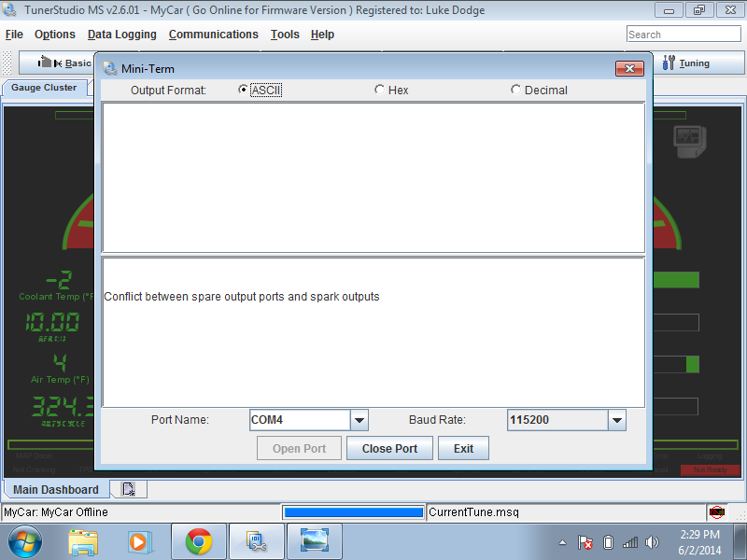Viewport: 747px width, 560px height.
Task: Switch to the Gauge Cluster tab
Action: click(x=44, y=88)
